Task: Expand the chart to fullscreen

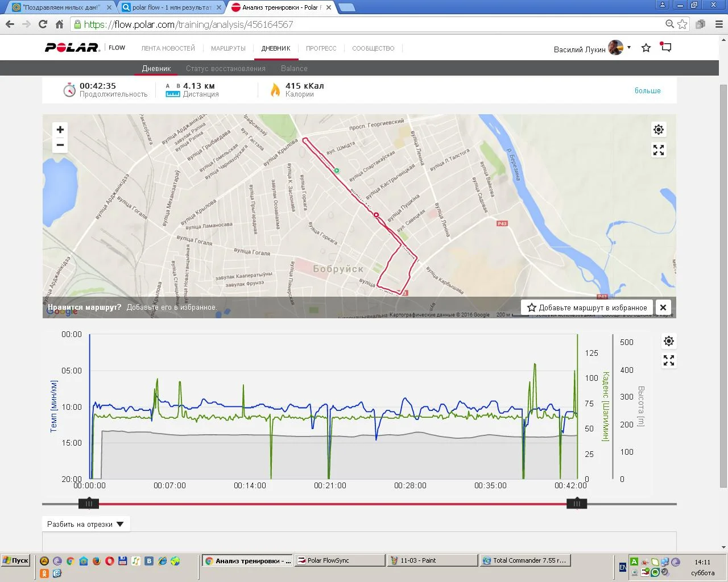Action: [x=669, y=360]
